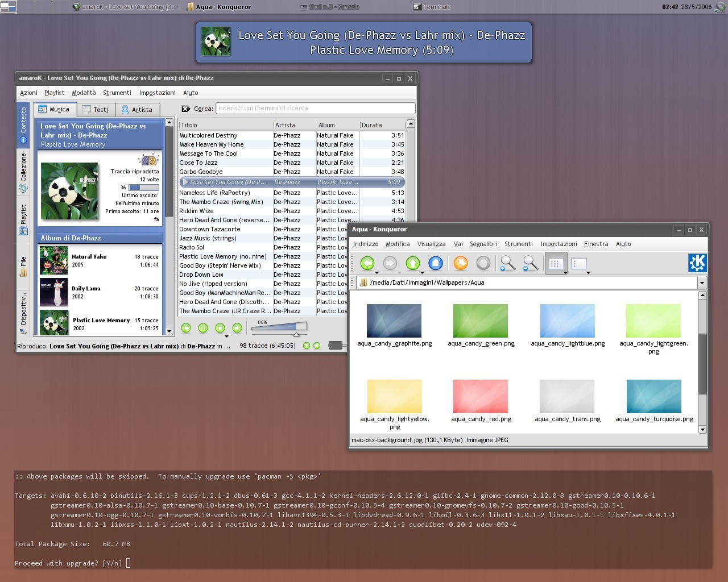Image resolution: width=728 pixels, height=582 pixels.
Task: Open the Home location in Konqueror
Action: coord(436,263)
